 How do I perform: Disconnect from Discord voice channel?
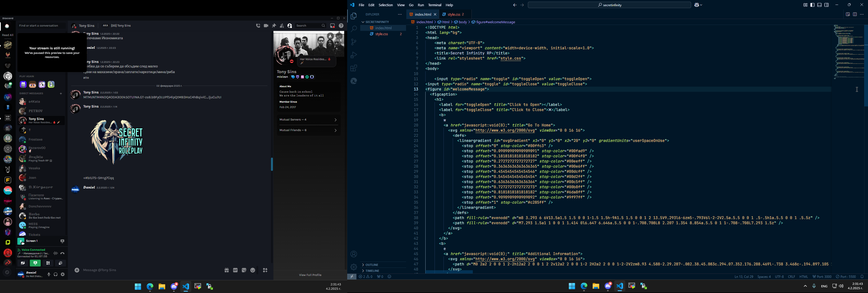(x=62, y=253)
